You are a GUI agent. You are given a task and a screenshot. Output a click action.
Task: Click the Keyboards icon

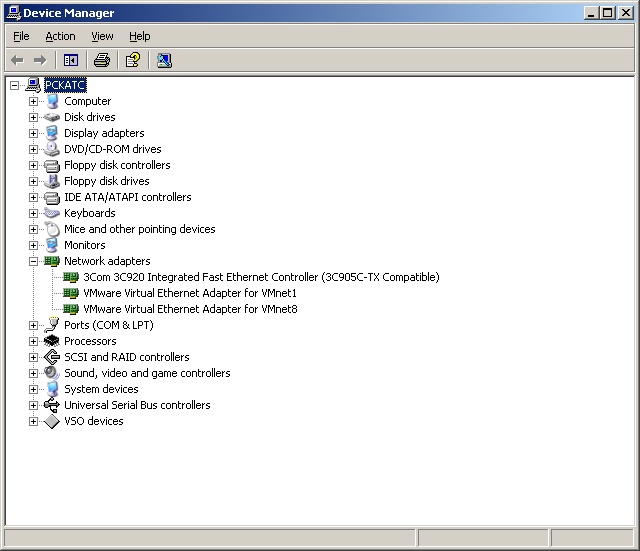point(52,213)
